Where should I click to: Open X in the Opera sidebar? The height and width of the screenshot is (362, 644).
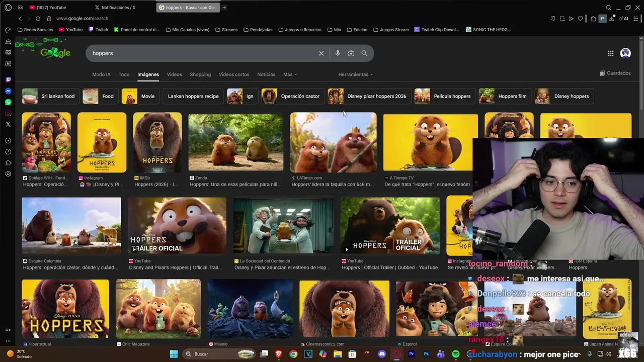(x=8, y=124)
